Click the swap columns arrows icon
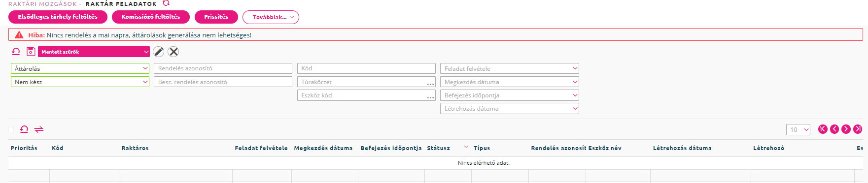This screenshot has width=868, height=183. point(39,129)
